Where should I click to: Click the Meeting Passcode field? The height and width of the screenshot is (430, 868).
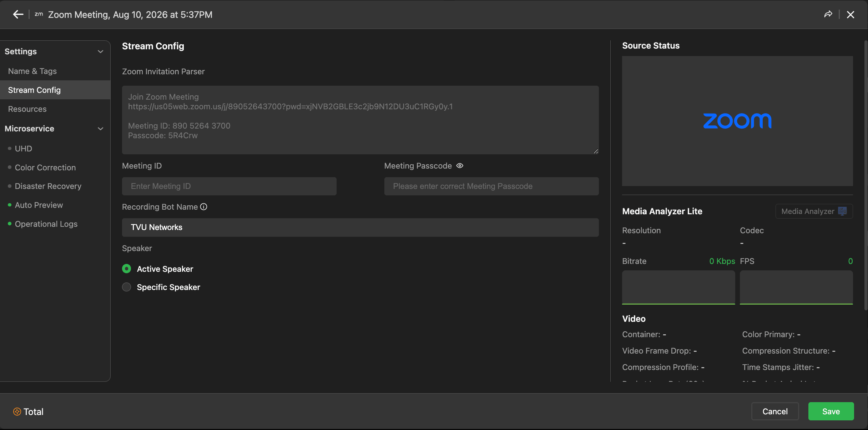(x=491, y=186)
